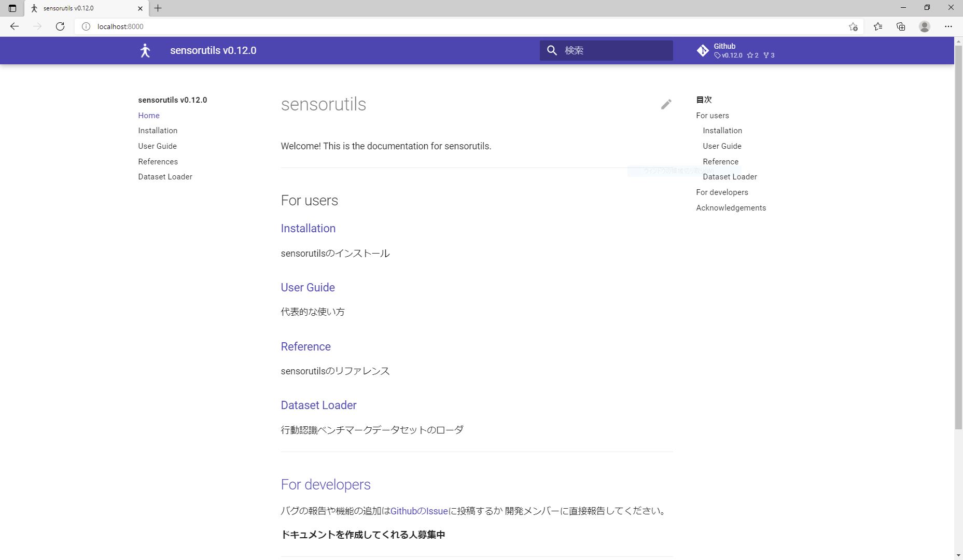Open the Dataset Loader heading link in content
Image resolution: width=963 pixels, height=560 pixels.
pos(318,405)
